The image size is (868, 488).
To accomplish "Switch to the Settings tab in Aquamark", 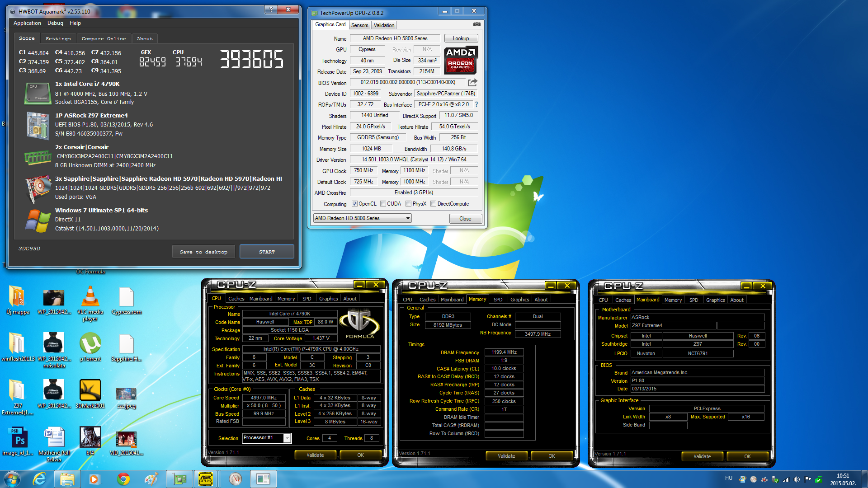I will tap(58, 39).
